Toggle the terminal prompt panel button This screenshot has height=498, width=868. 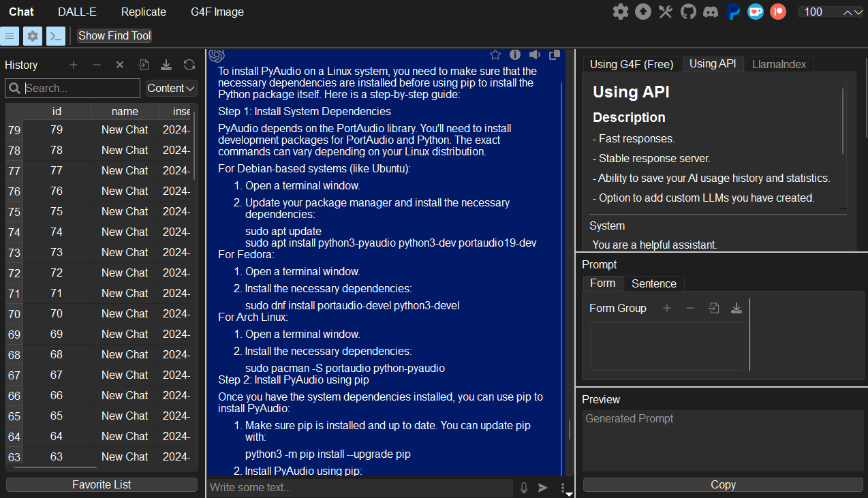tap(56, 36)
